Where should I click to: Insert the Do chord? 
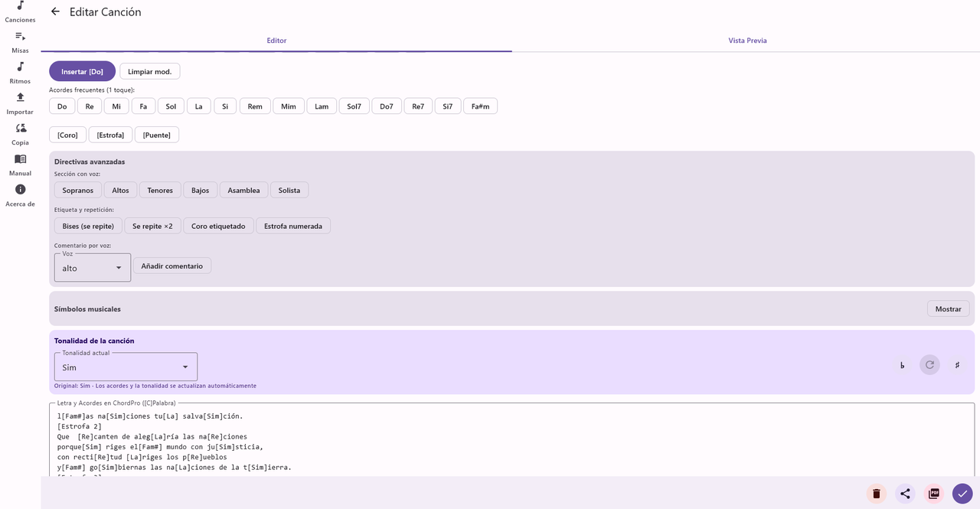click(62, 106)
